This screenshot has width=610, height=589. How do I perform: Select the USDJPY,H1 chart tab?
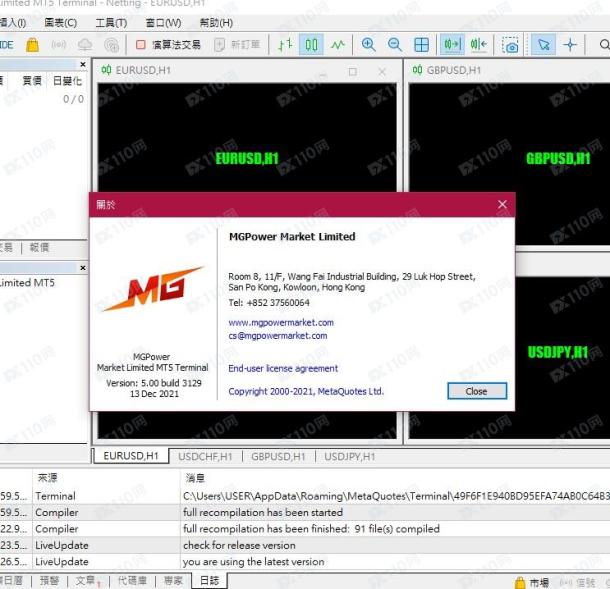pyautogui.click(x=349, y=456)
